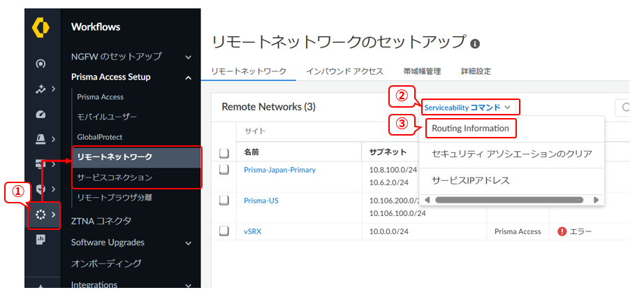Choose Routing Information from the menu
This screenshot has height=290, width=644.
469,129
